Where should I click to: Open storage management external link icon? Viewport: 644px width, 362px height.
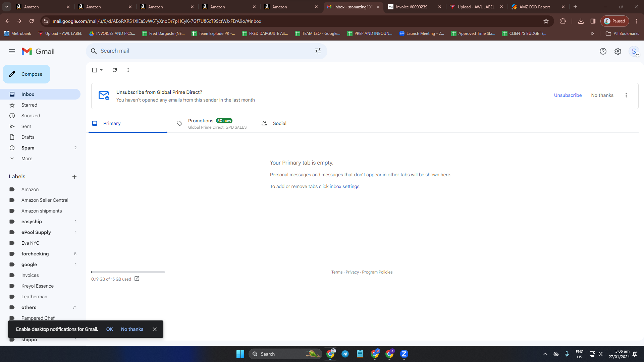coord(137,279)
